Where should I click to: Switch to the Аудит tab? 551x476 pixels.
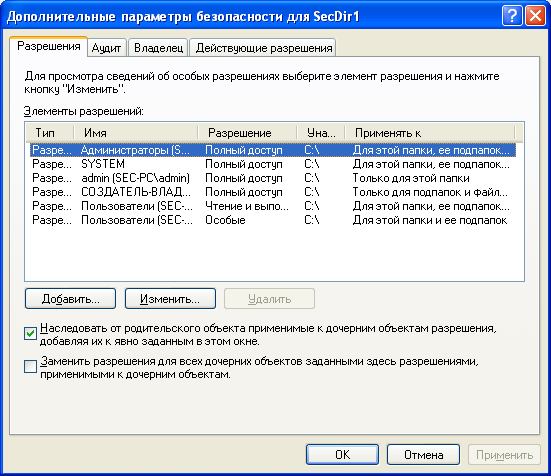pos(106,48)
